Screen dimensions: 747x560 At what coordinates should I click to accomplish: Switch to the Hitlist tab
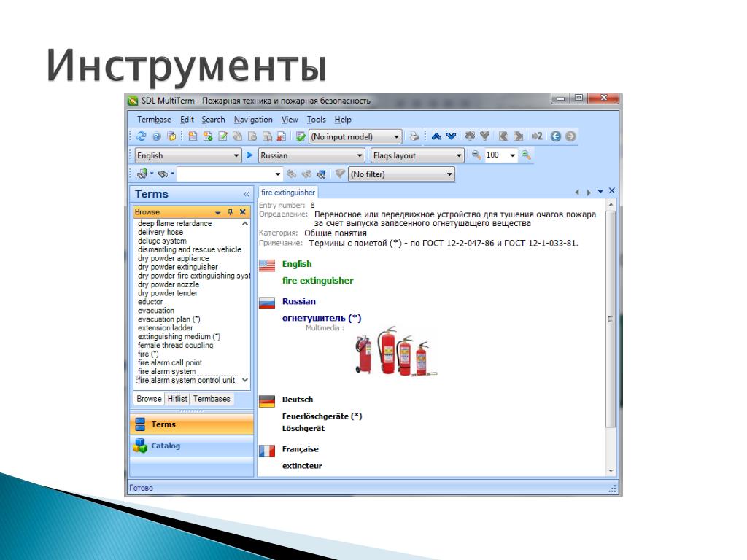click(177, 399)
